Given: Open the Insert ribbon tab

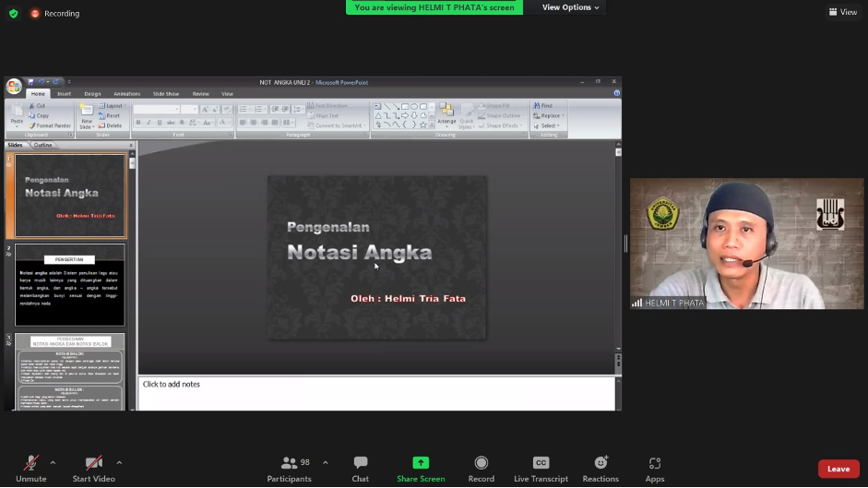Looking at the screenshot, I should (x=64, y=94).
